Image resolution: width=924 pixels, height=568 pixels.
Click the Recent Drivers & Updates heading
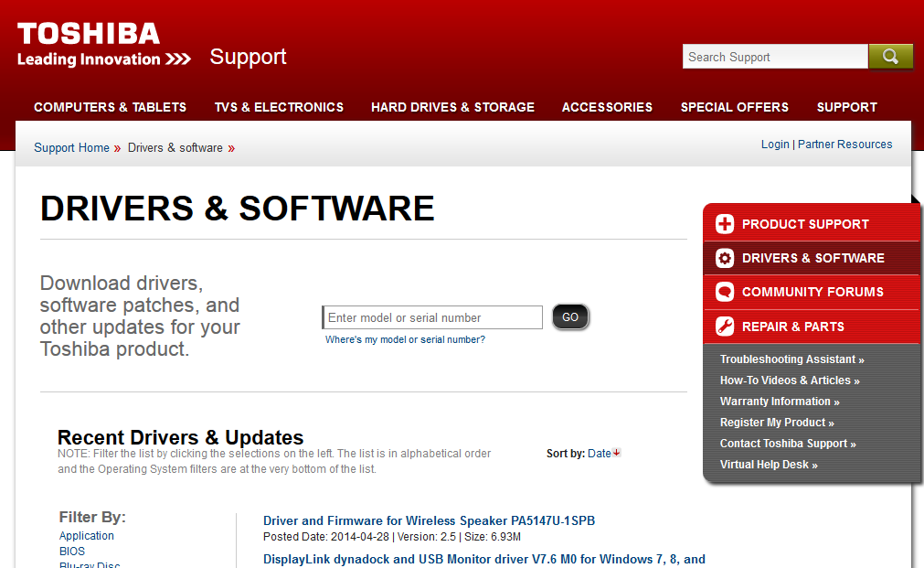point(180,437)
